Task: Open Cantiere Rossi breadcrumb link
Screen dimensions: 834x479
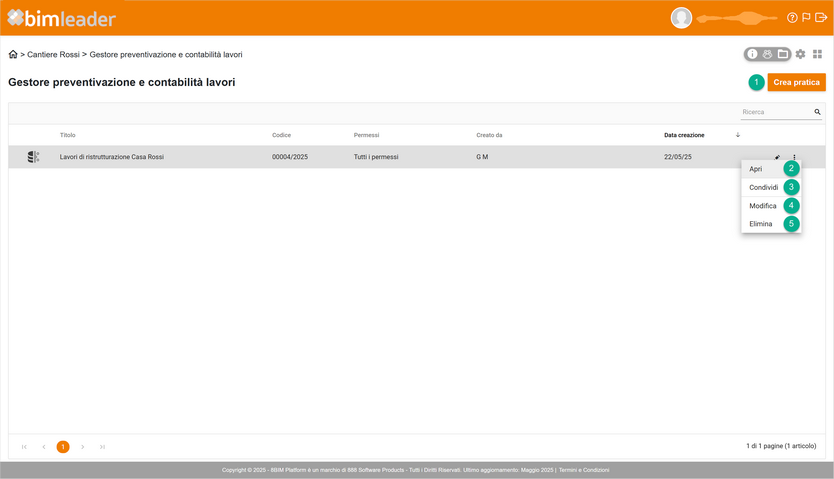Action: pos(53,54)
